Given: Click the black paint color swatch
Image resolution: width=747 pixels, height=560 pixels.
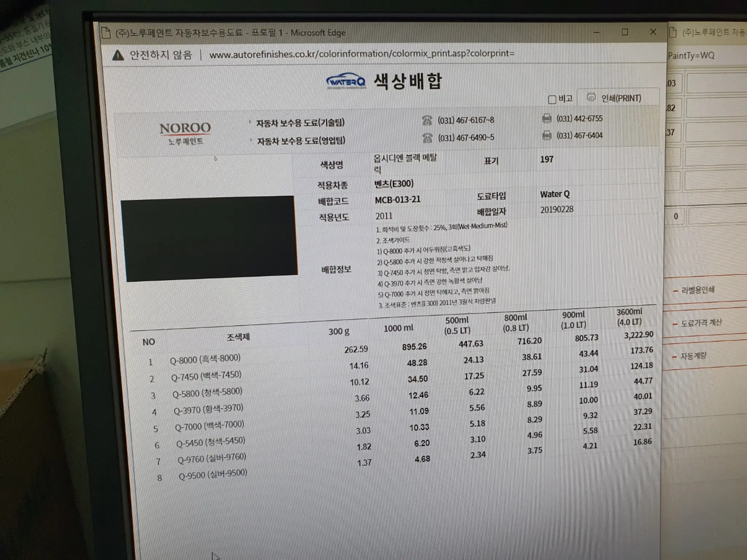Looking at the screenshot, I should point(210,239).
